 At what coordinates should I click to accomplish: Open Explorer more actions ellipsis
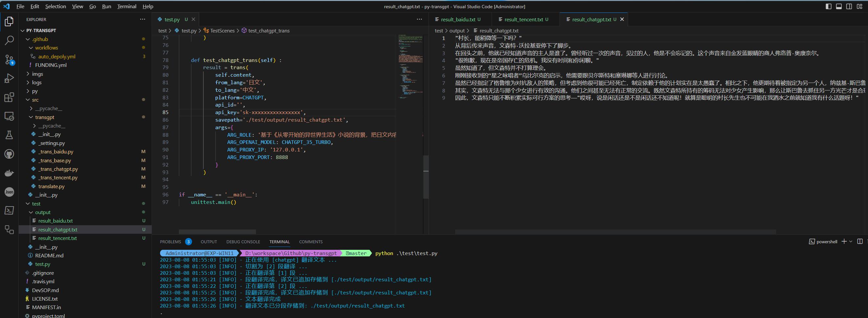[142, 20]
